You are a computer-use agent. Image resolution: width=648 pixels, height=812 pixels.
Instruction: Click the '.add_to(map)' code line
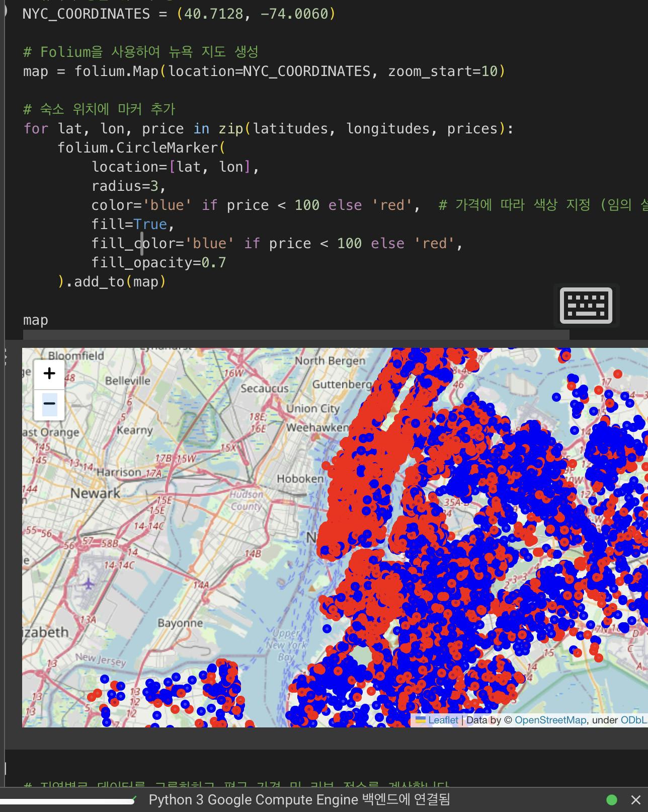click(x=112, y=281)
